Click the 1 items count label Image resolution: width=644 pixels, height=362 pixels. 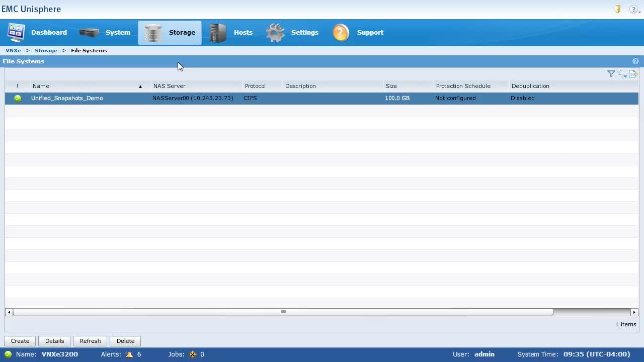pyautogui.click(x=625, y=324)
